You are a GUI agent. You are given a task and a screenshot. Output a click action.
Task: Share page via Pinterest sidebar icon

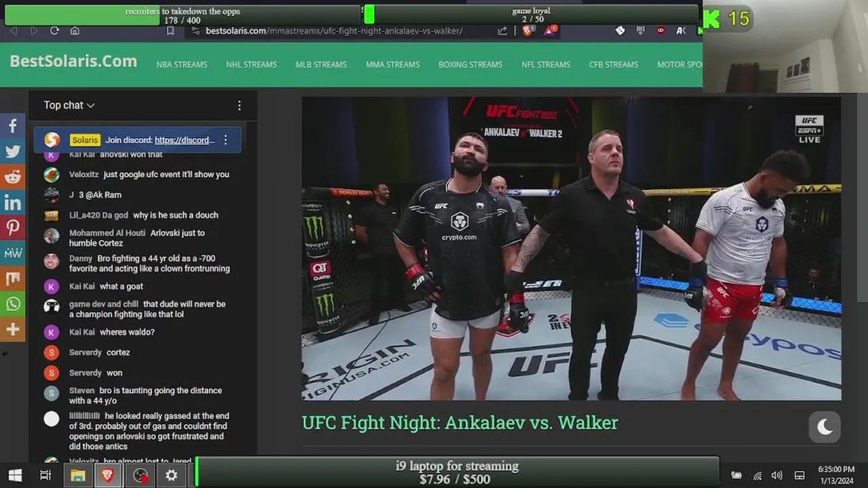[12, 228]
